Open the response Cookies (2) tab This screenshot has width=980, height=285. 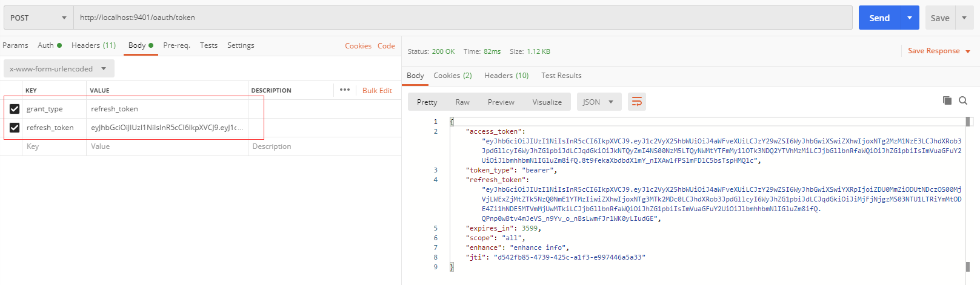453,76
